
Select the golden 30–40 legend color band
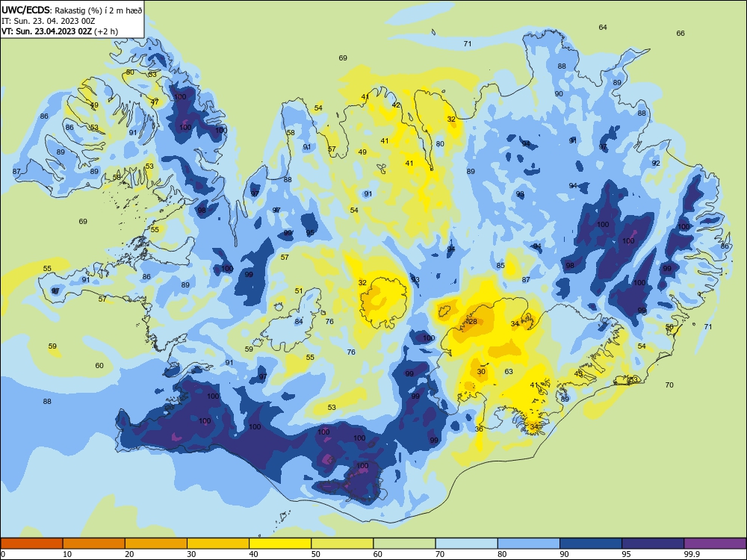(218, 544)
